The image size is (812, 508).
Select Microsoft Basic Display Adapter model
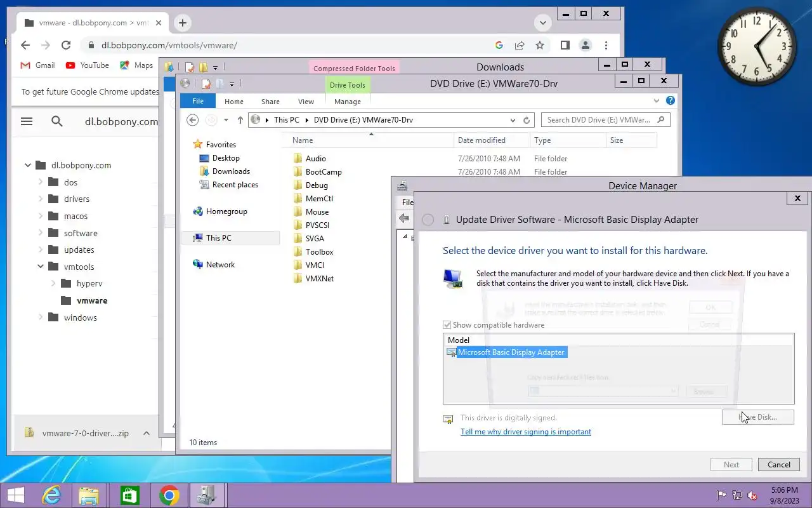tap(511, 352)
